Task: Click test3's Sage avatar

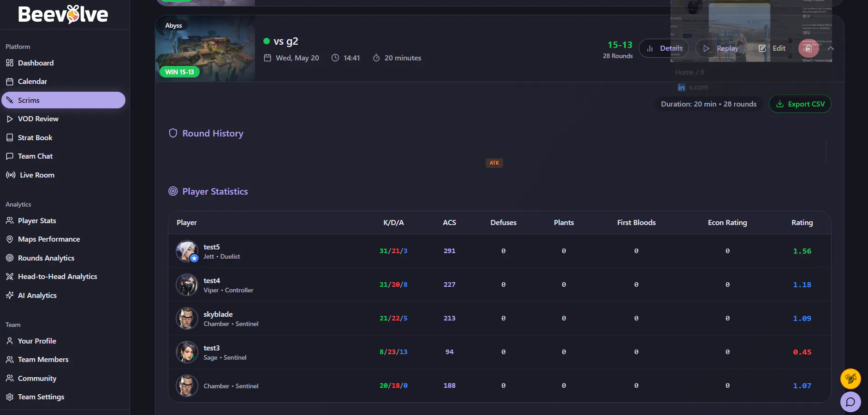Action: point(187,352)
